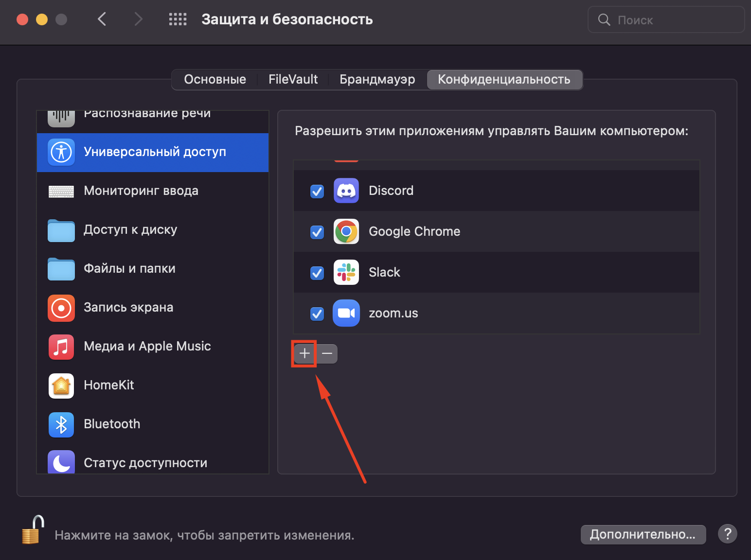Add an app with plus button
The height and width of the screenshot is (560, 751).
pyautogui.click(x=305, y=353)
